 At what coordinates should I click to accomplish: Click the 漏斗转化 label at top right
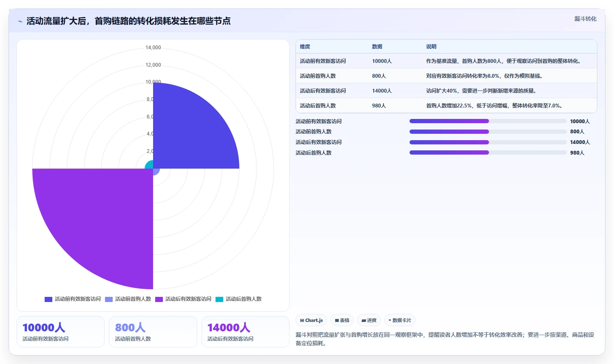pos(585,19)
